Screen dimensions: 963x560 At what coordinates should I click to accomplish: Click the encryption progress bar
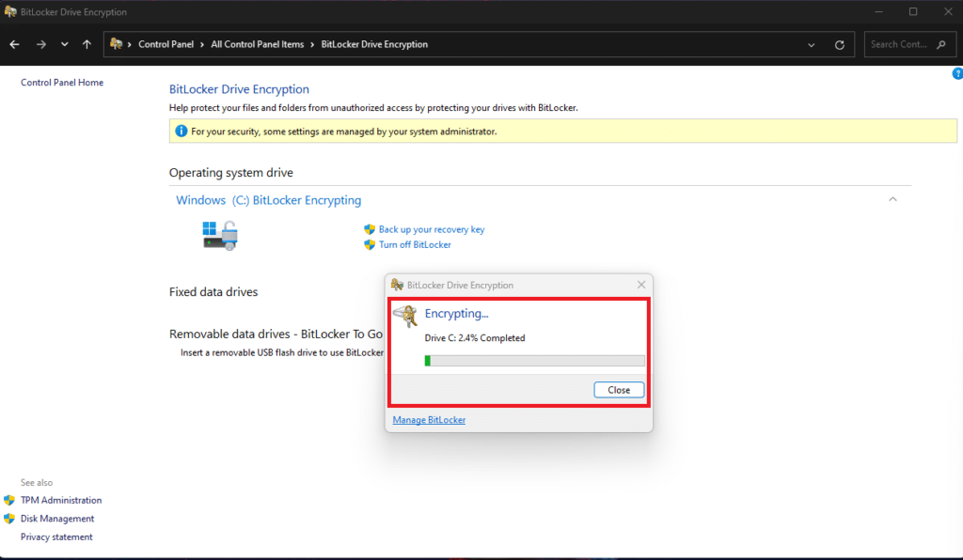534,360
